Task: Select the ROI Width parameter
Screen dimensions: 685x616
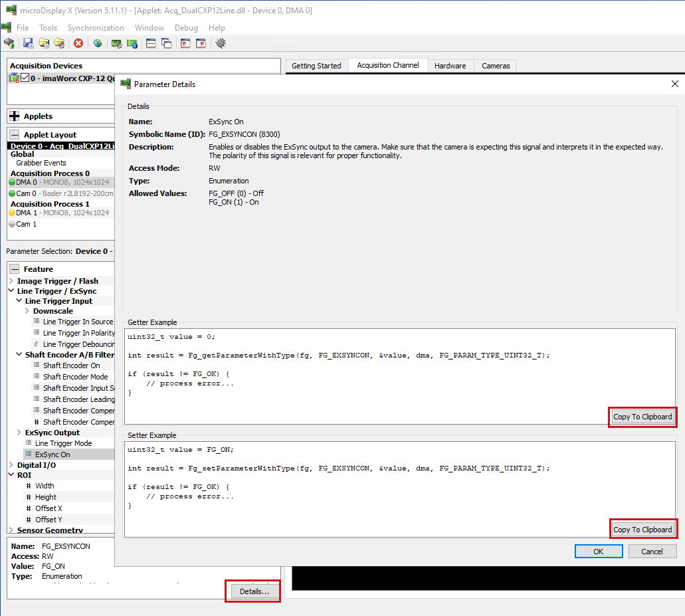Action: coord(45,486)
